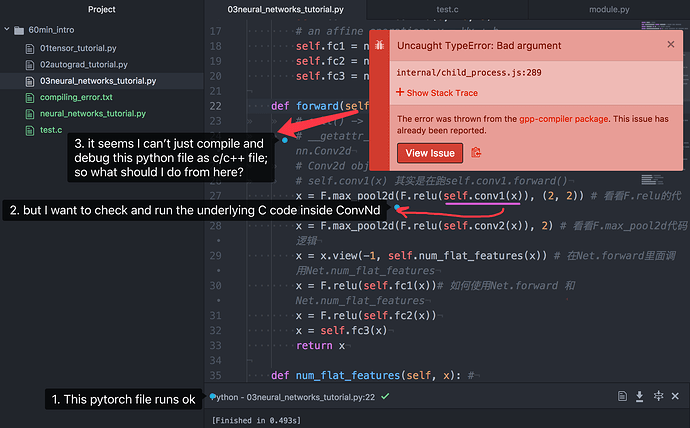Click the download icon in the script output panel
The image size is (690, 428).
pos(638,397)
